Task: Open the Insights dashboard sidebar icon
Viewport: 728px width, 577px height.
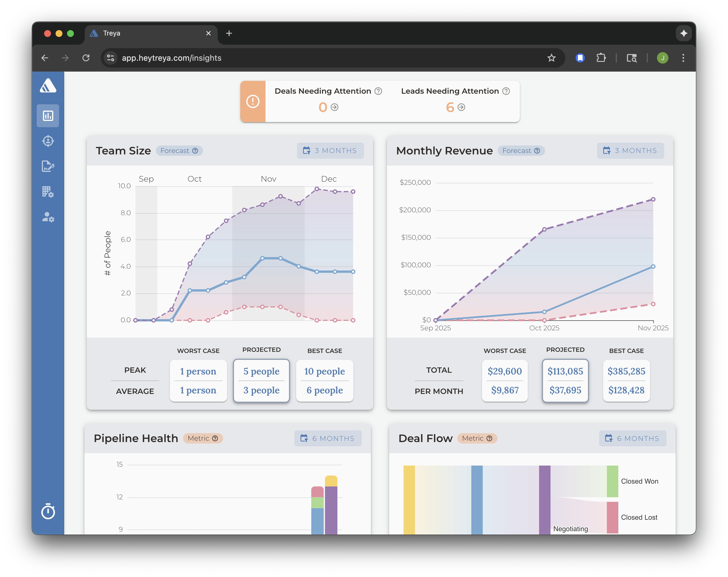Action: (x=48, y=116)
